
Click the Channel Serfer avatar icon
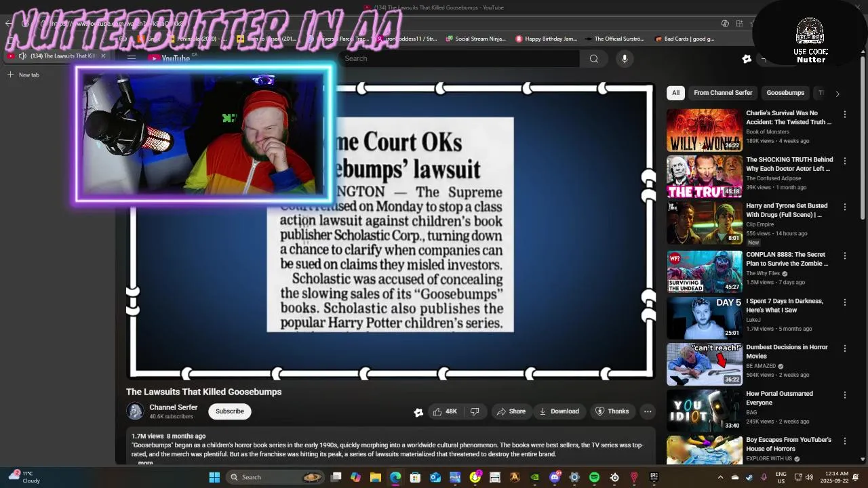(135, 411)
